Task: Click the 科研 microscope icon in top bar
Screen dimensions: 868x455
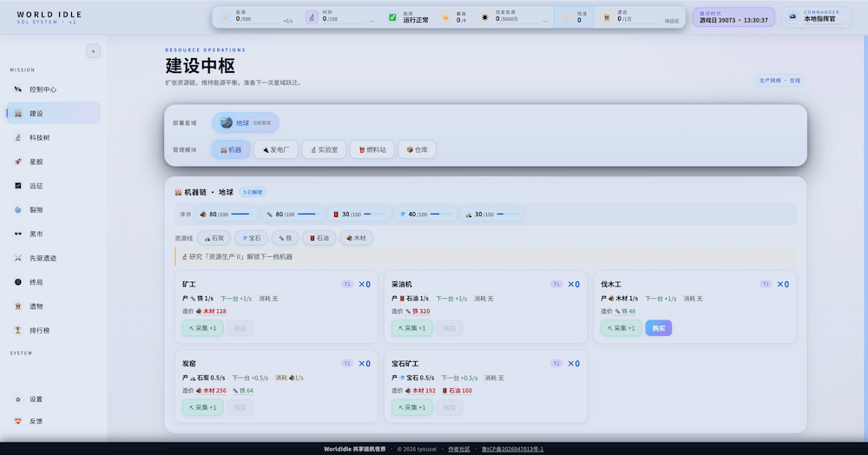Action: (x=312, y=17)
